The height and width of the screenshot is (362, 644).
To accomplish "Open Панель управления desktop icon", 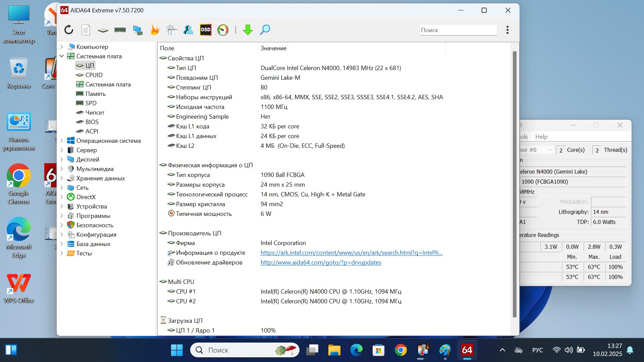I will (19, 132).
